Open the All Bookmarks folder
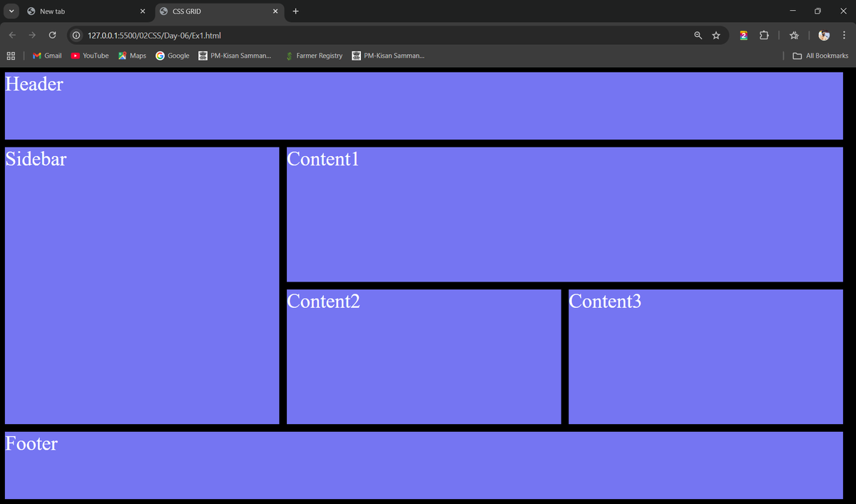The image size is (856, 504). (x=820, y=56)
